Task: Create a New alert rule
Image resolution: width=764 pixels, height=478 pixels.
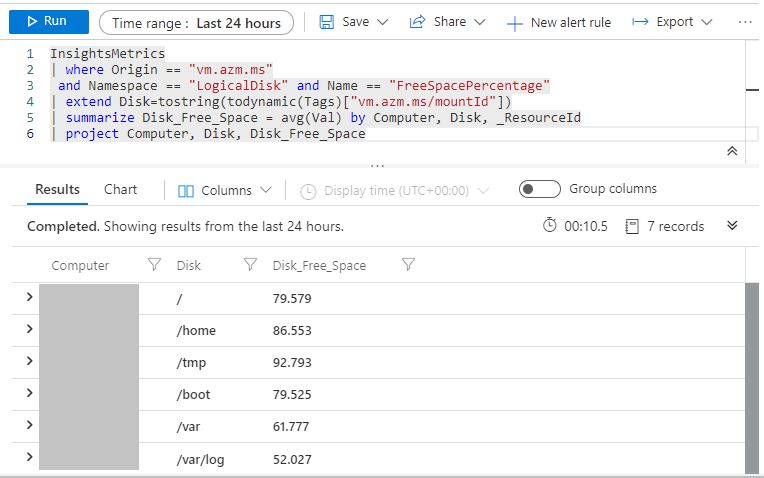Action: [558, 22]
